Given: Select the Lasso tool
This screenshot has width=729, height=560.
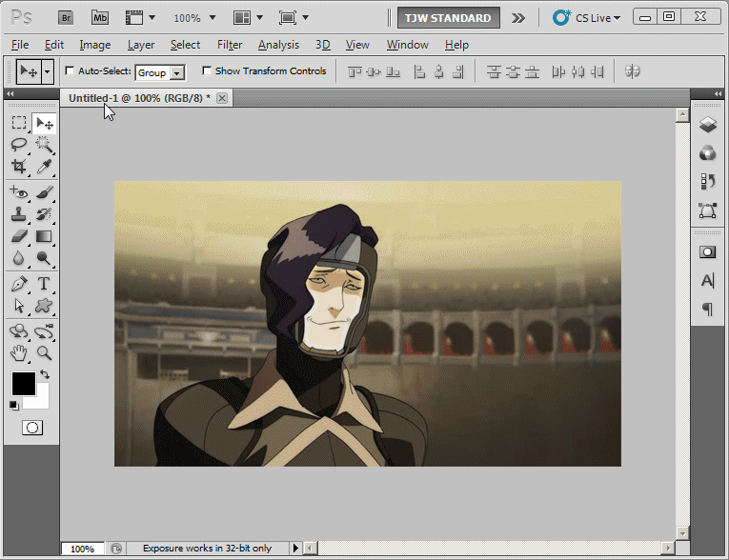Looking at the screenshot, I should 19,145.
